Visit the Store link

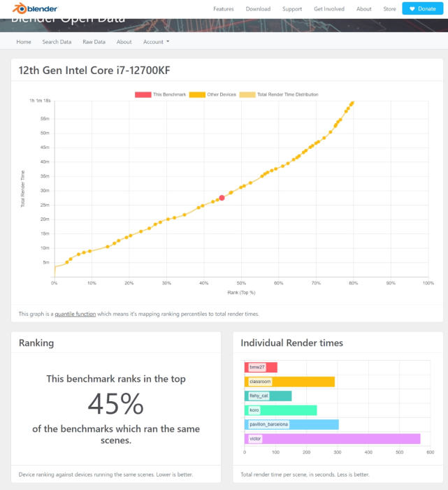(x=389, y=9)
